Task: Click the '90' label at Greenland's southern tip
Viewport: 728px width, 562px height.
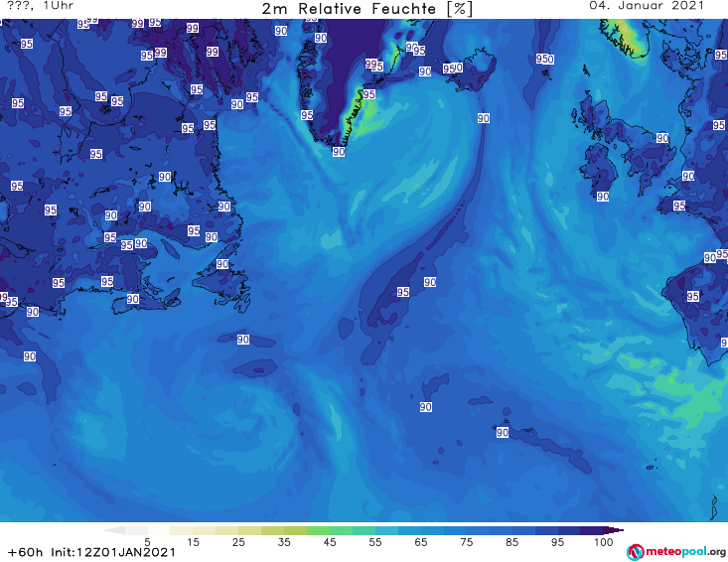Action: [339, 152]
